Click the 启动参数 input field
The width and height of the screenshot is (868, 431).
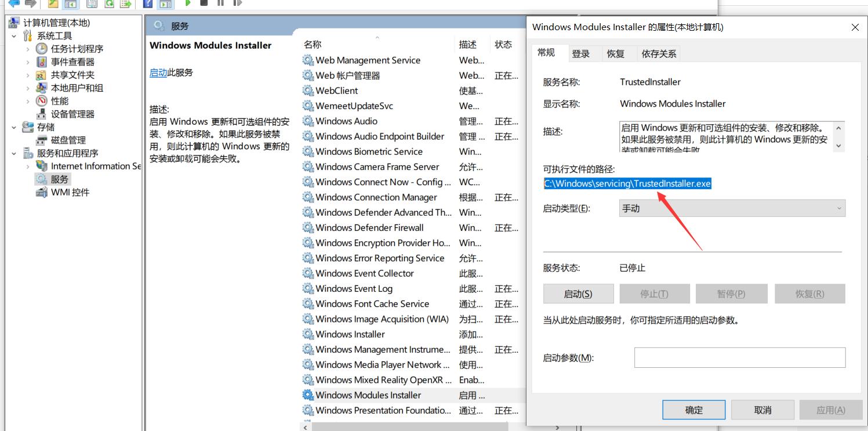(x=740, y=358)
